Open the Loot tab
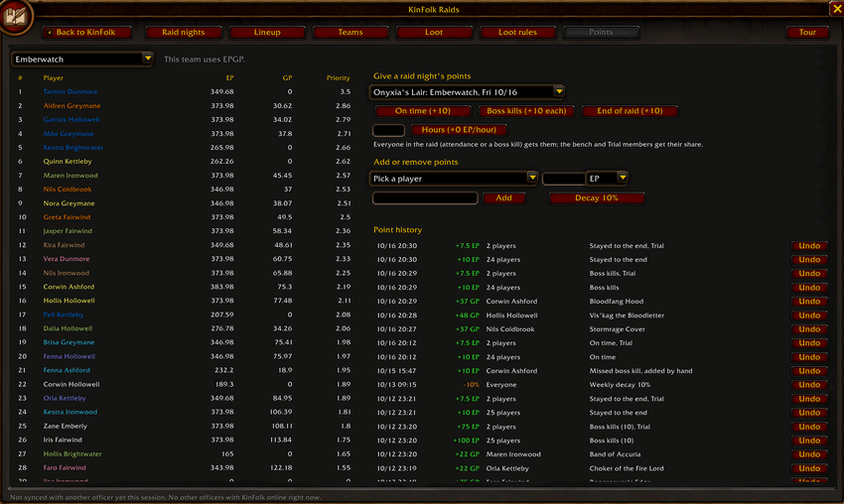Image resolution: width=844 pixels, height=504 pixels. click(434, 33)
